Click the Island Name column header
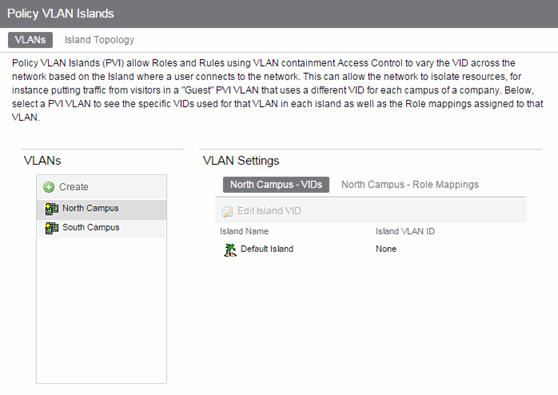 pyautogui.click(x=244, y=231)
